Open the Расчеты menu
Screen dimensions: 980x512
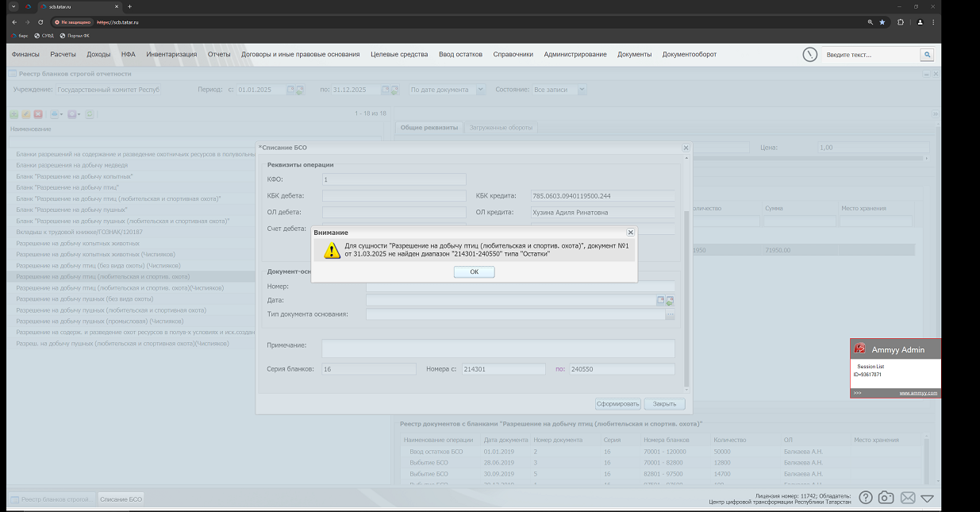[x=63, y=54]
